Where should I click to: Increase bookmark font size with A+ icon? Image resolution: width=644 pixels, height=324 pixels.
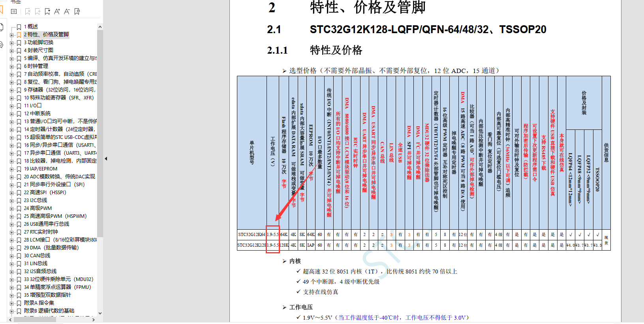[x=57, y=11]
